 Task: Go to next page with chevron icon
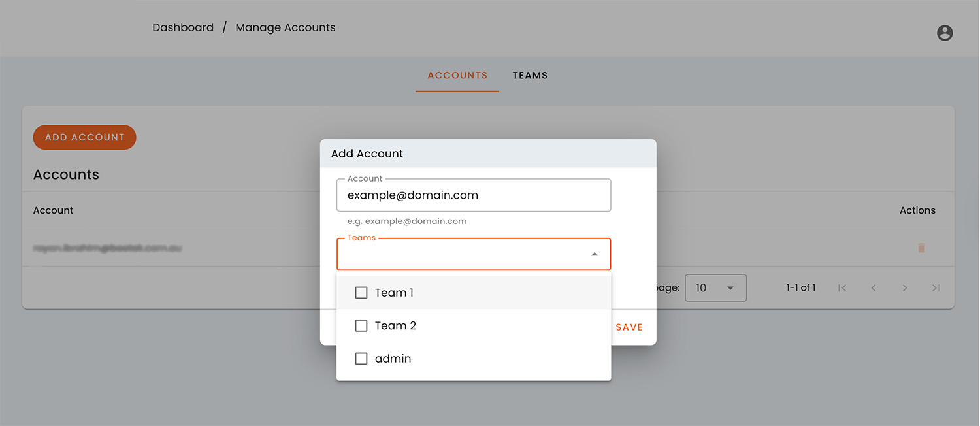(x=905, y=287)
